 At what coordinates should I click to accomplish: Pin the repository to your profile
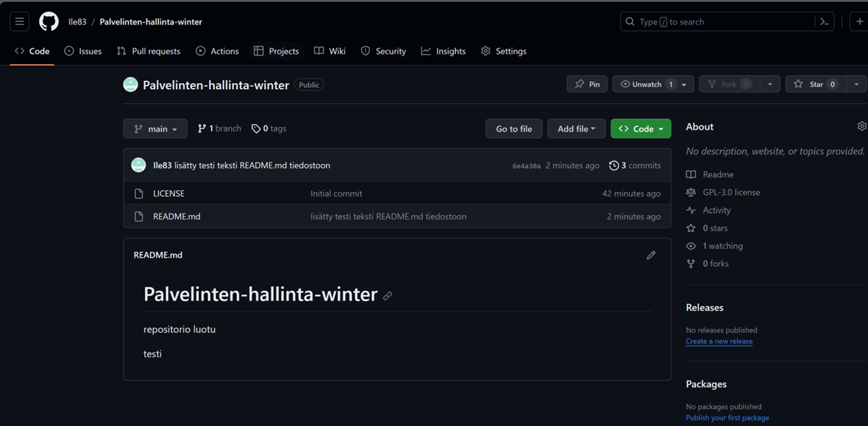pyautogui.click(x=587, y=84)
